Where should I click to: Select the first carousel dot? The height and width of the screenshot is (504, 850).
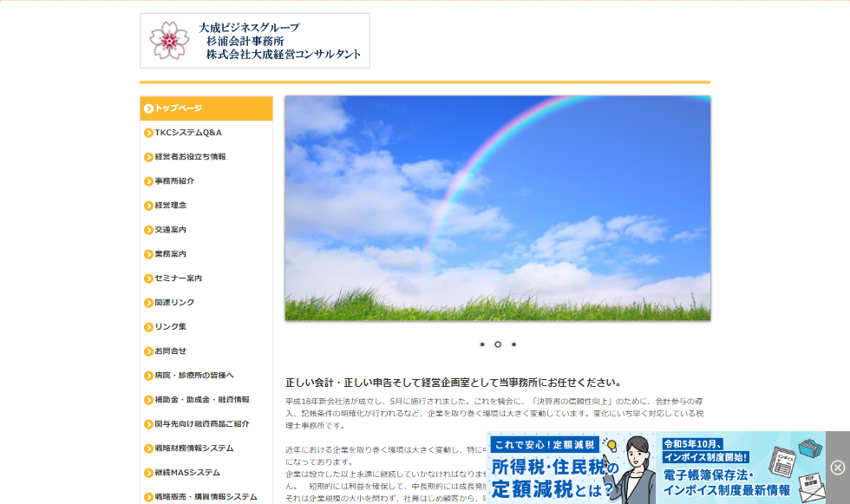click(x=482, y=344)
